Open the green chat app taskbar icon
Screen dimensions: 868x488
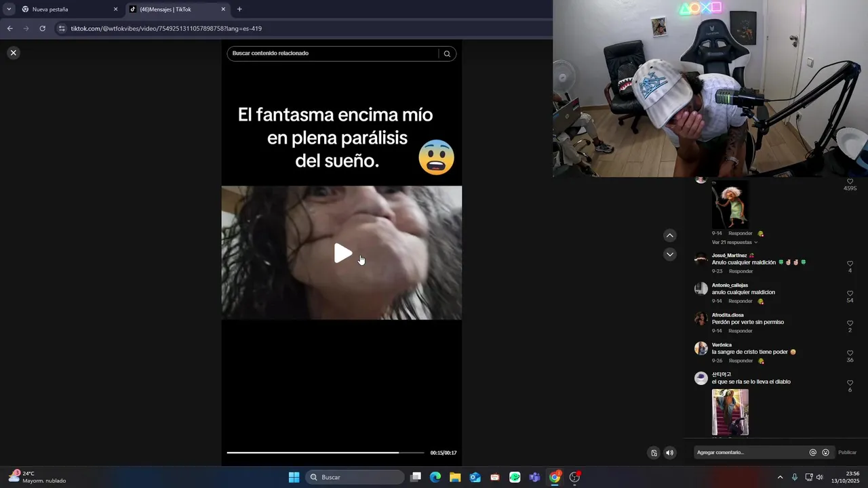pyautogui.click(x=515, y=477)
